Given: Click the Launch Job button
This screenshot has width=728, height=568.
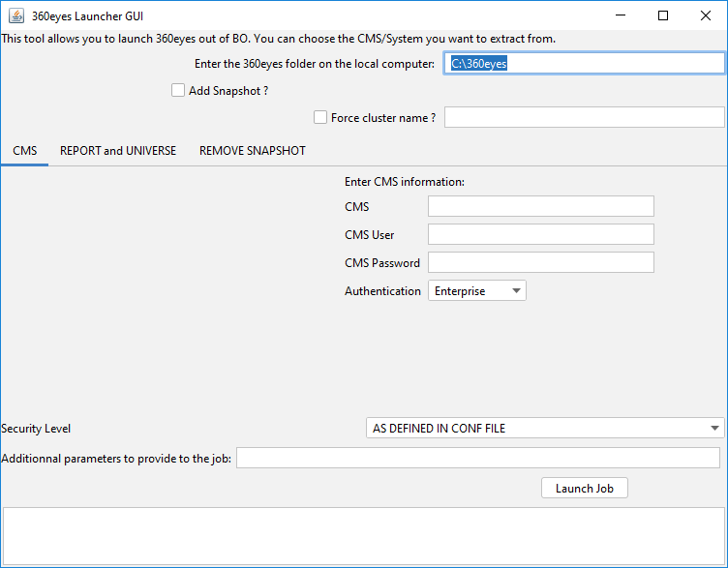Looking at the screenshot, I should [x=585, y=489].
